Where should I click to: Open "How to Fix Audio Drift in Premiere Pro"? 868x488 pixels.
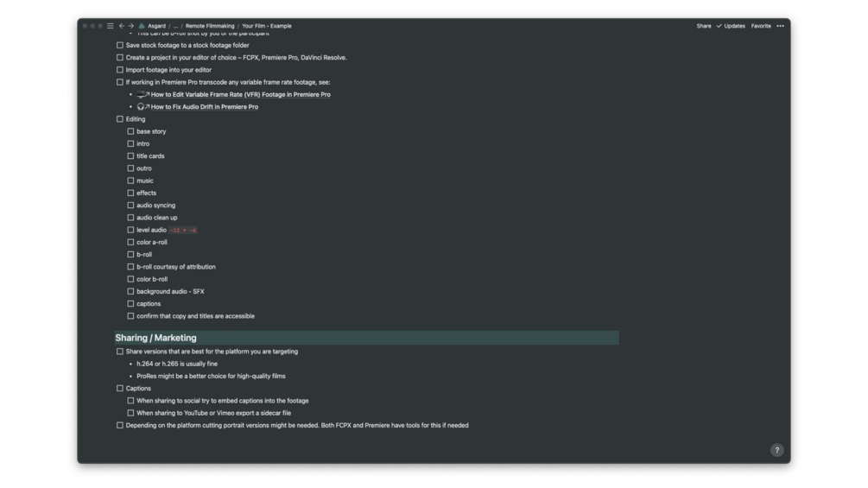click(205, 107)
